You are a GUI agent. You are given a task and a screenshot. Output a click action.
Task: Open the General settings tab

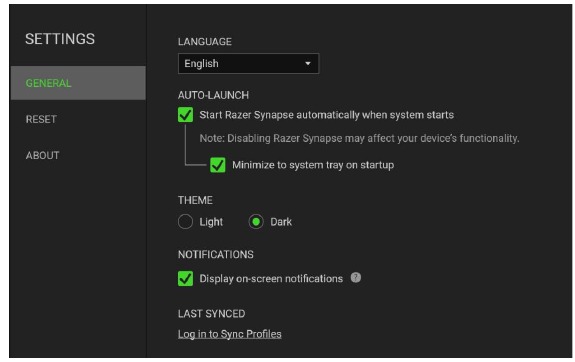tap(78, 83)
